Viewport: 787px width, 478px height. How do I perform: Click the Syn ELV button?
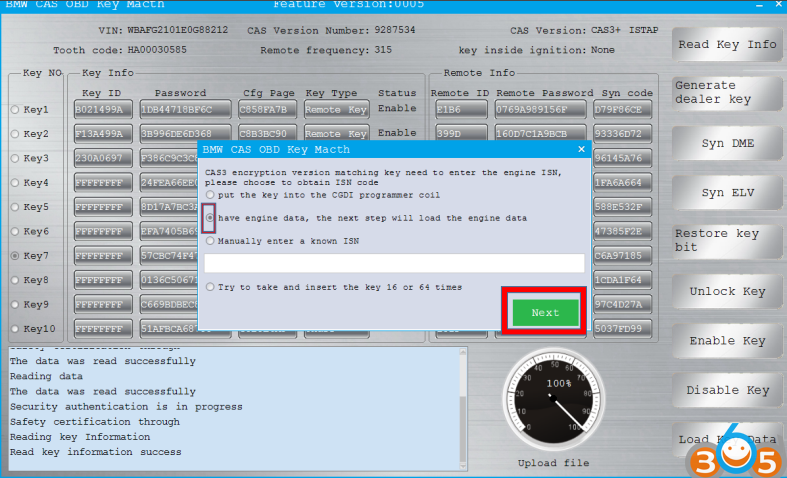[x=726, y=193]
